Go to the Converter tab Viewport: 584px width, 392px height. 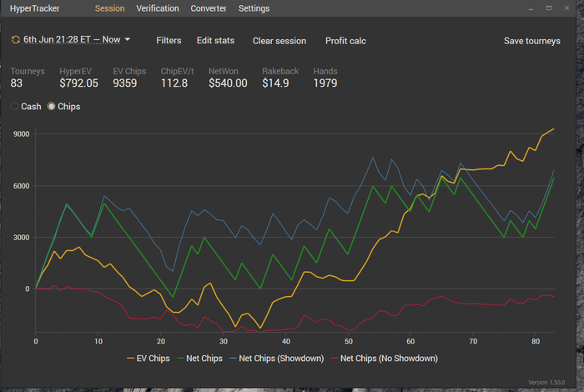click(209, 8)
